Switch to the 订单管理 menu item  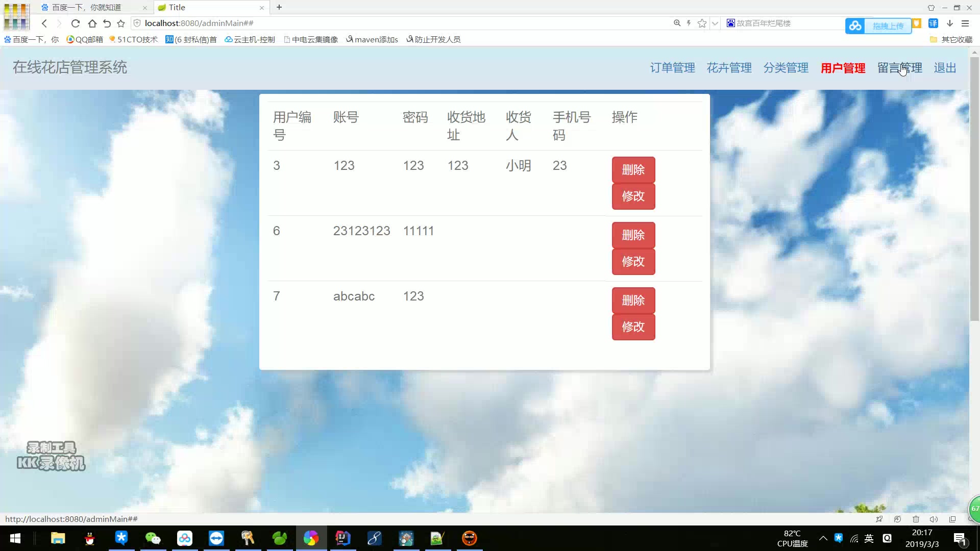click(673, 68)
